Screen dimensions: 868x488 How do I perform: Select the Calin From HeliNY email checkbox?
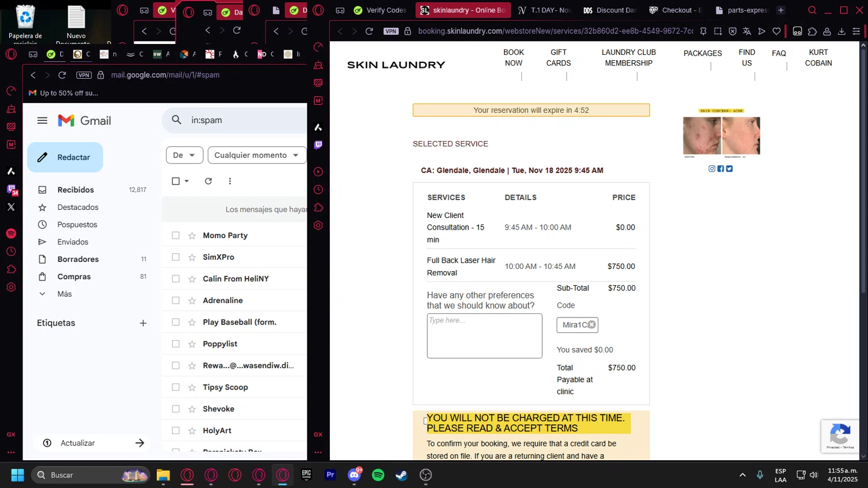(176, 279)
